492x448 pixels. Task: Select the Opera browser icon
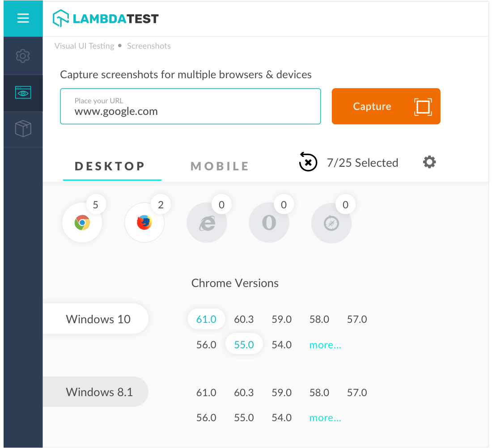(x=269, y=223)
